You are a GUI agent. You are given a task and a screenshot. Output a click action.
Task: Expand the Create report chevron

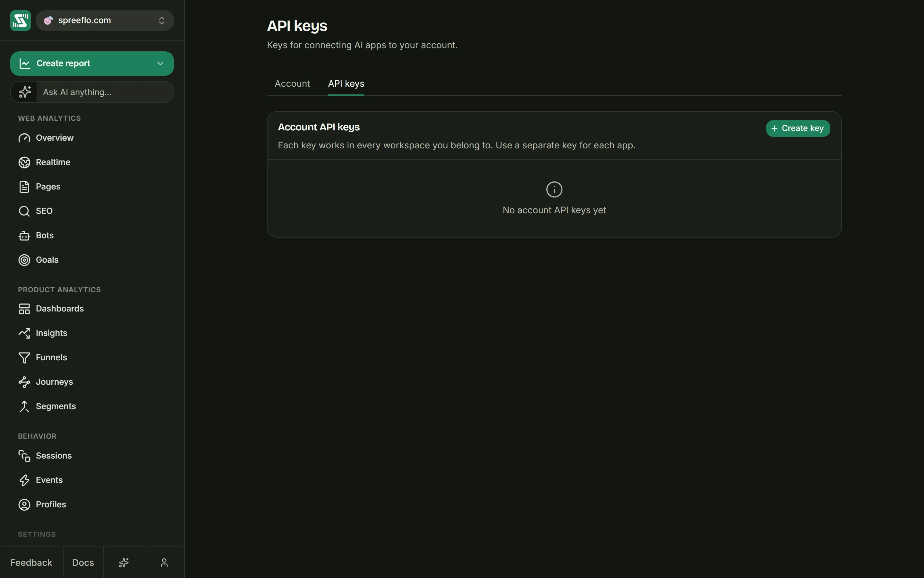pyautogui.click(x=160, y=64)
